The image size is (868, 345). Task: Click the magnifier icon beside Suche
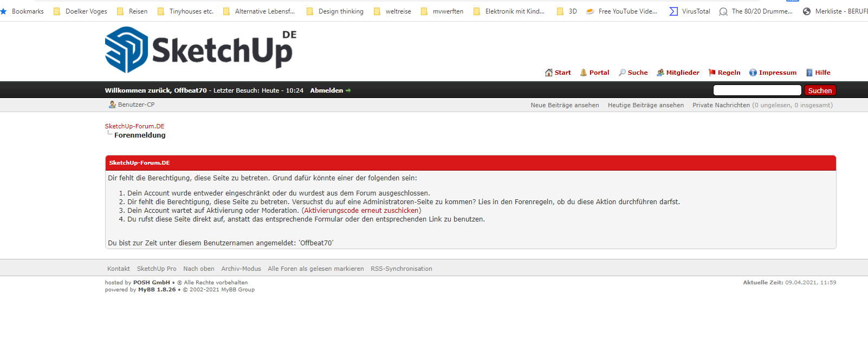coord(622,73)
